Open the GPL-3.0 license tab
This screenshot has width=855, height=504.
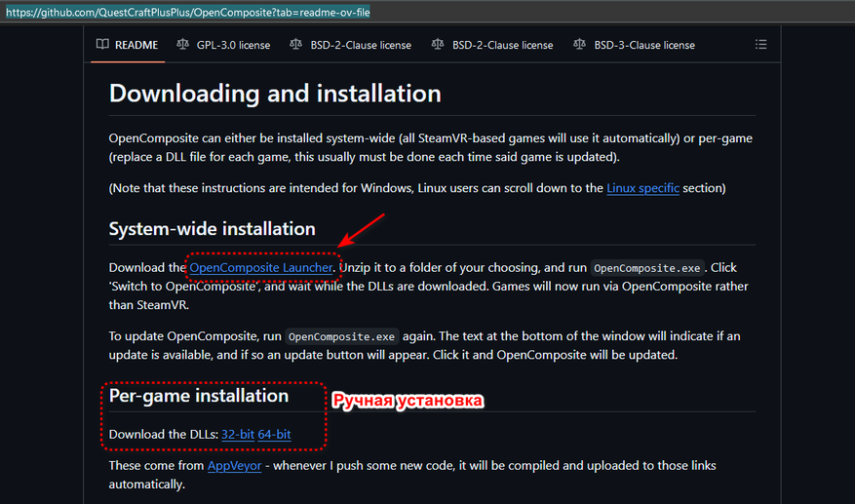point(234,45)
